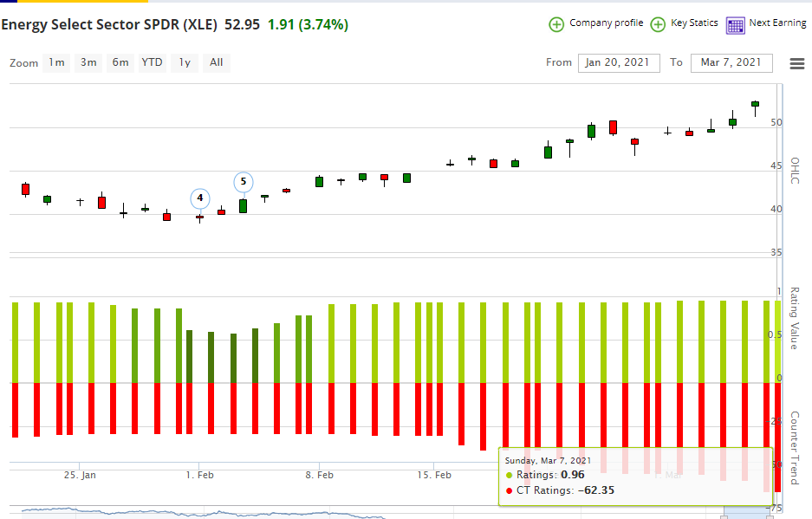Click the navigator range handle at bottom right
812x519 pixels.
770,516
